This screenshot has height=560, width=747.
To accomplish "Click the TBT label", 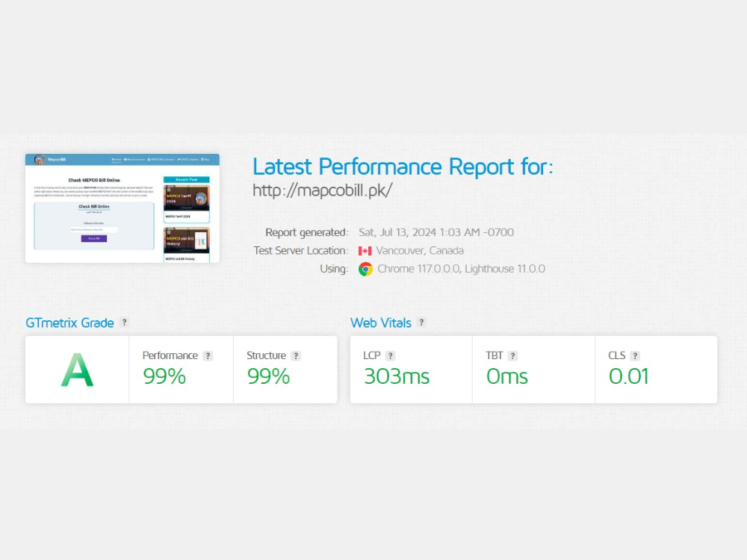I will click(x=494, y=355).
